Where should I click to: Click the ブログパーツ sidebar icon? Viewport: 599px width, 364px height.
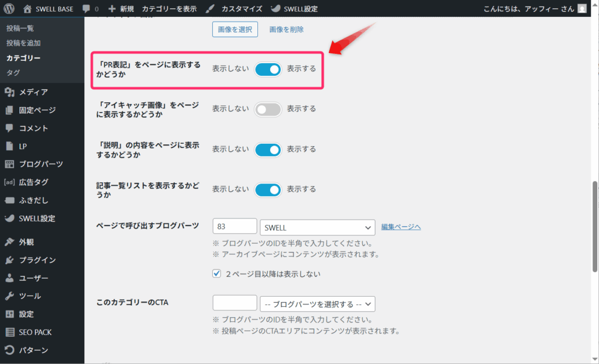point(9,164)
